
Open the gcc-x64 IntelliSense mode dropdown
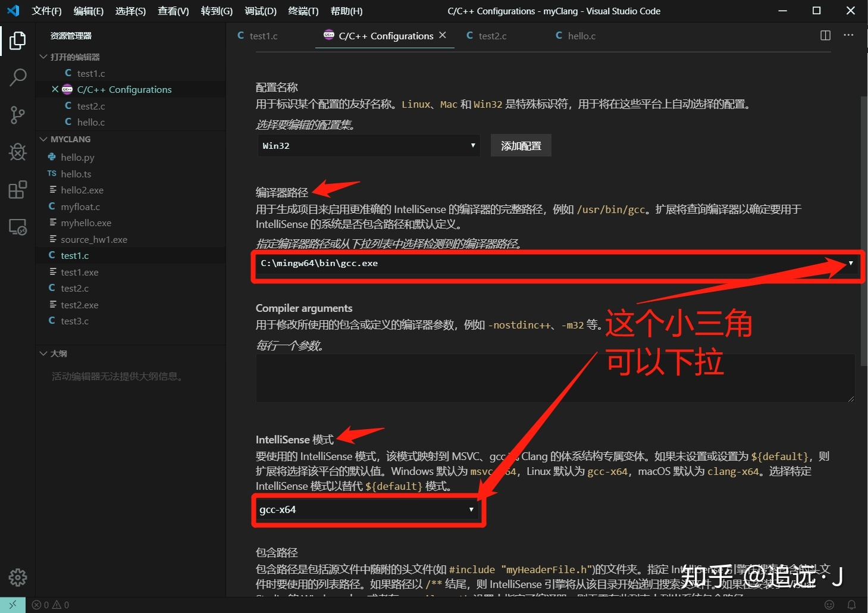pyautogui.click(x=368, y=509)
